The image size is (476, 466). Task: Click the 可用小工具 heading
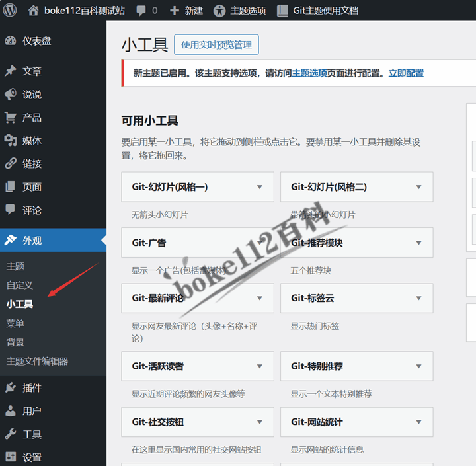pos(150,120)
